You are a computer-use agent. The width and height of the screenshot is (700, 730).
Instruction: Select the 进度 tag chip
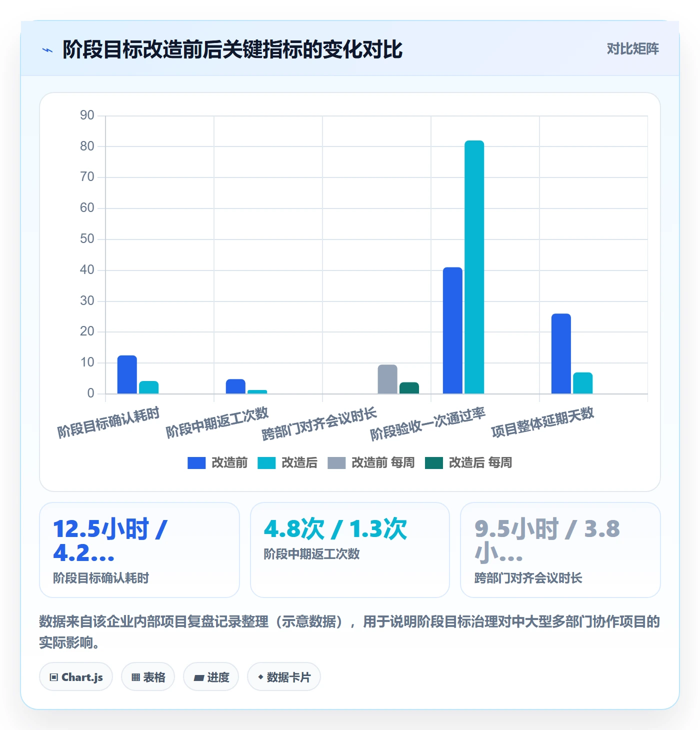coord(211,677)
